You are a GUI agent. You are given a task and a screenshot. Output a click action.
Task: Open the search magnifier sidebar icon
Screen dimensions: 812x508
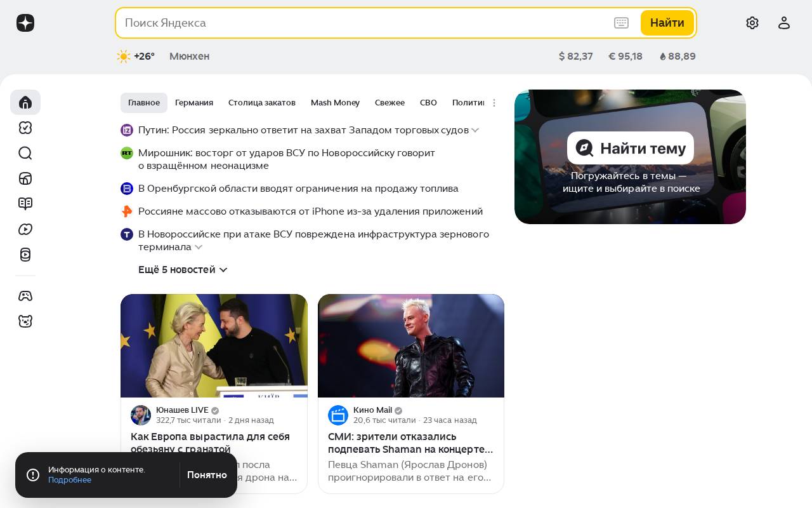coord(25,153)
